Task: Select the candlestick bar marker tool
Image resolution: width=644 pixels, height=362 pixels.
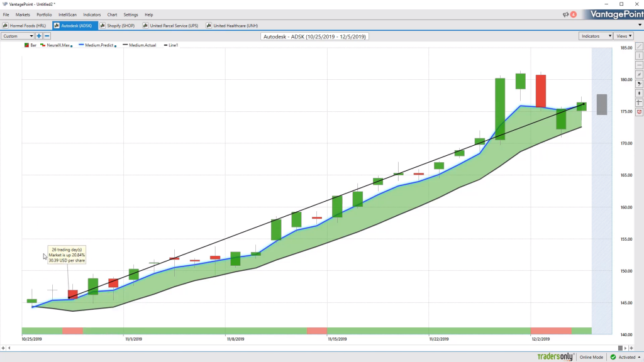Action: 639,93
